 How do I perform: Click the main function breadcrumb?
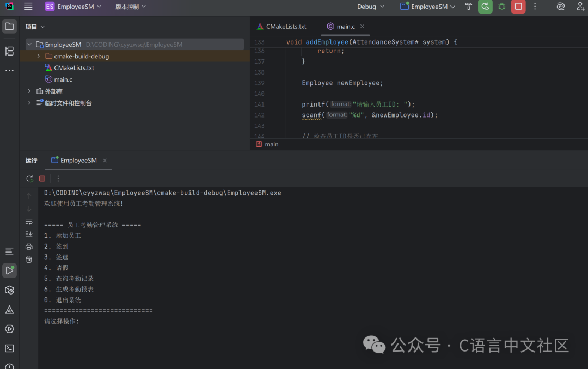pyautogui.click(x=267, y=144)
